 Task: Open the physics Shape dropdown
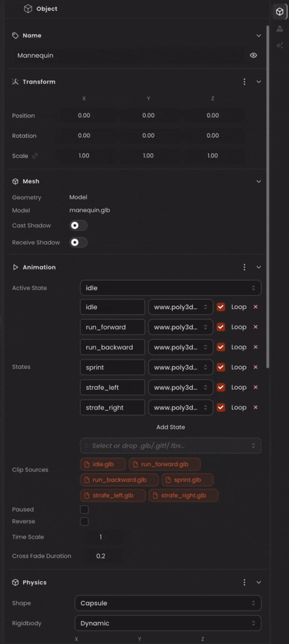[168, 603]
